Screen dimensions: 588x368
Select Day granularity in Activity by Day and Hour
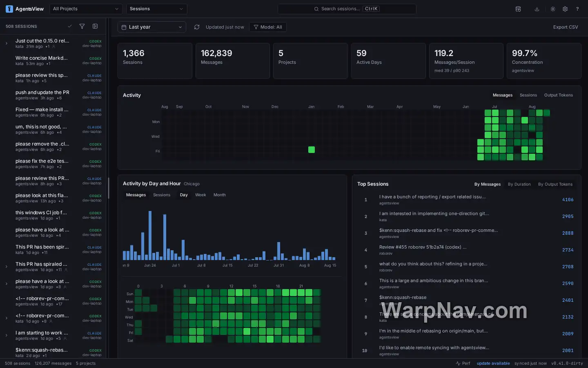coord(184,195)
